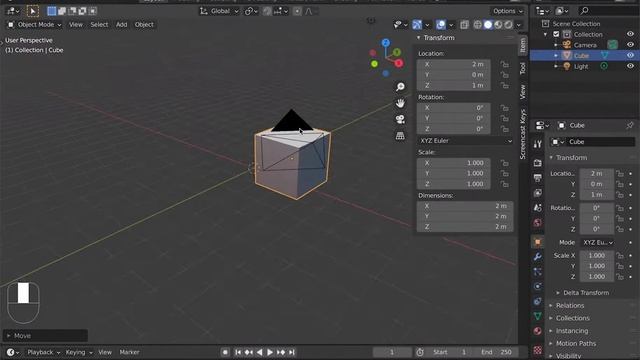Open the Material properties tab icon

coord(538,331)
